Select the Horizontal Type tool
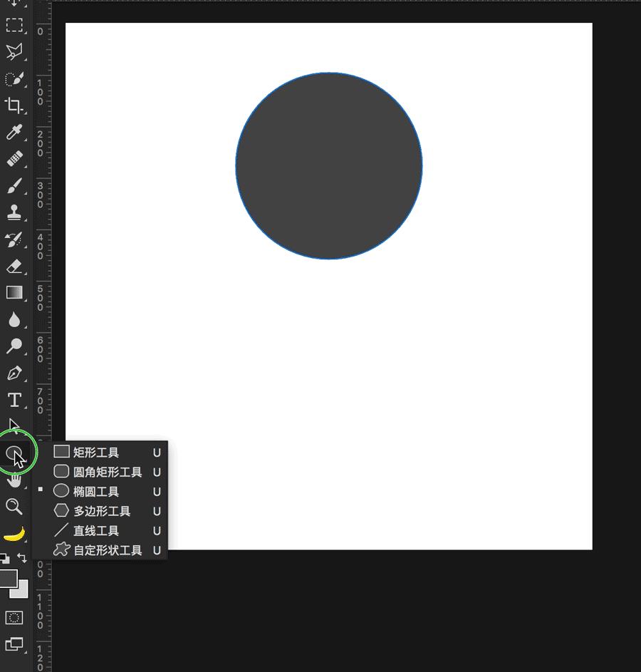Viewport: 641px width, 672px height. tap(14, 400)
